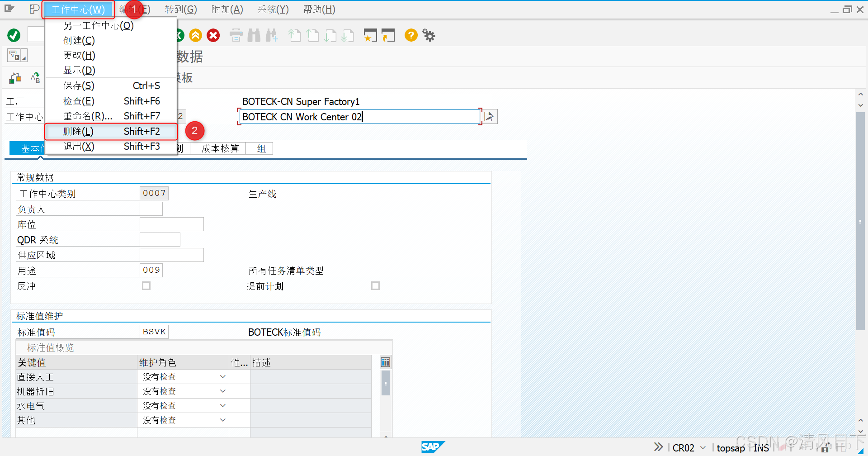The width and height of the screenshot is (868, 456).
Task: Click the QDR 系统 input field
Action: (x=160, y=239)
